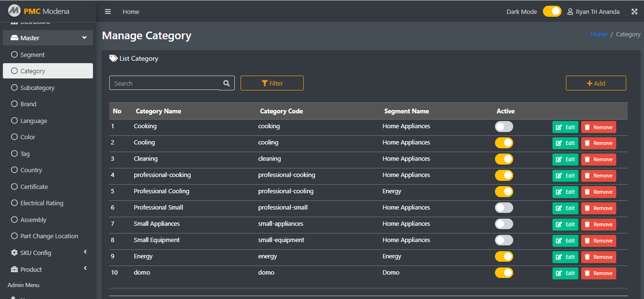Click Ryan Tri Ananda username
The image size is (644, 299).
(x=598, y=11)
